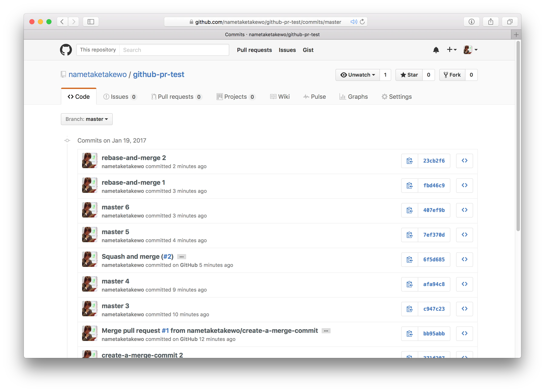Show the Safari sidebar

click(91, 22)
